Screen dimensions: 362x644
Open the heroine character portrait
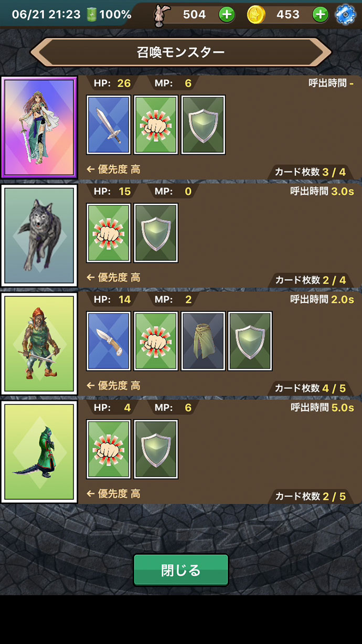[39, 128]
